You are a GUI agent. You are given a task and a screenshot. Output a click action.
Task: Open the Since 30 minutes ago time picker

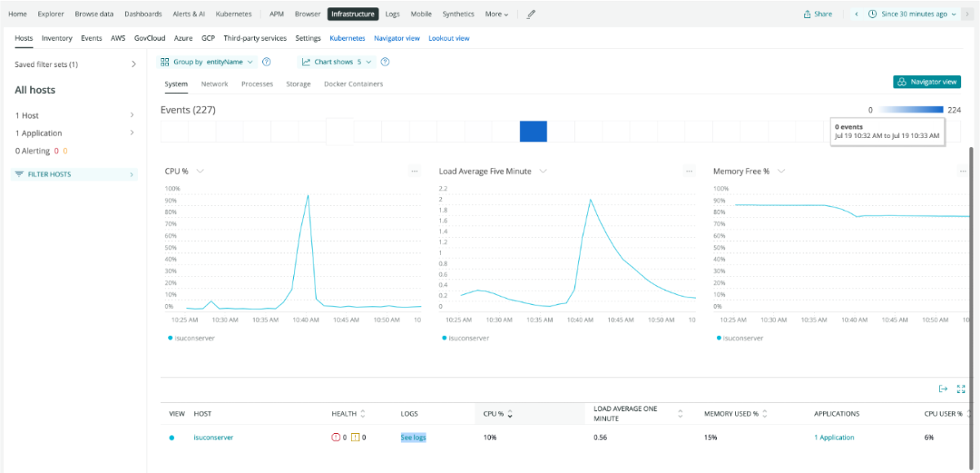click(x=911, y=14)
